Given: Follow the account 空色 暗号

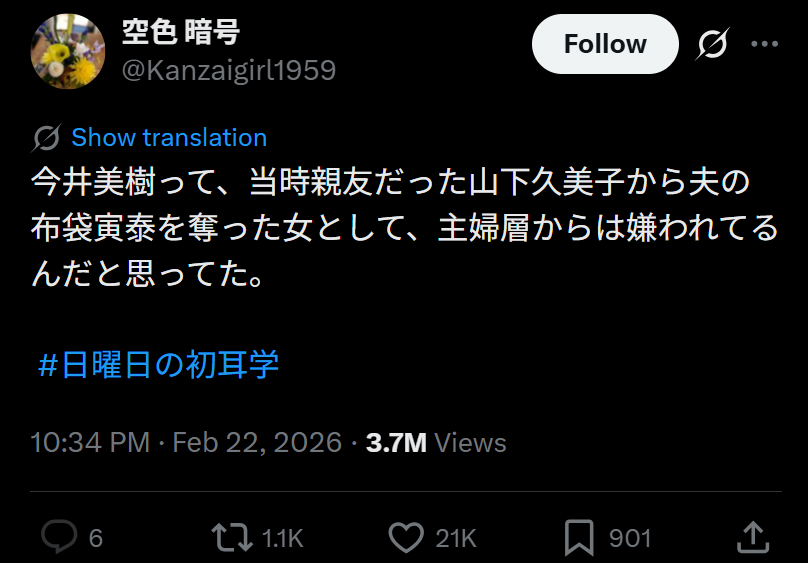Looking at the screenshot, I should (604, 44).
